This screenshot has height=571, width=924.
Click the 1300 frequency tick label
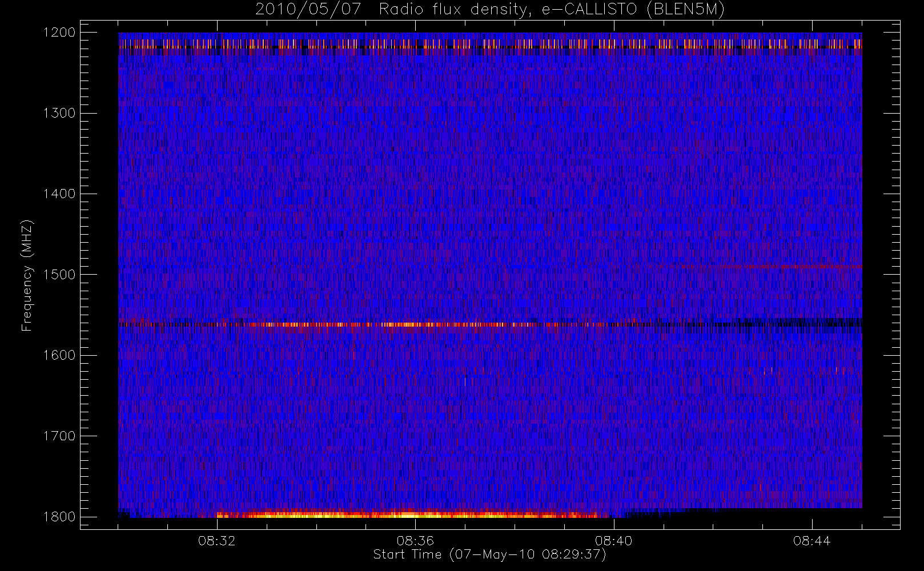pos(59,113)
